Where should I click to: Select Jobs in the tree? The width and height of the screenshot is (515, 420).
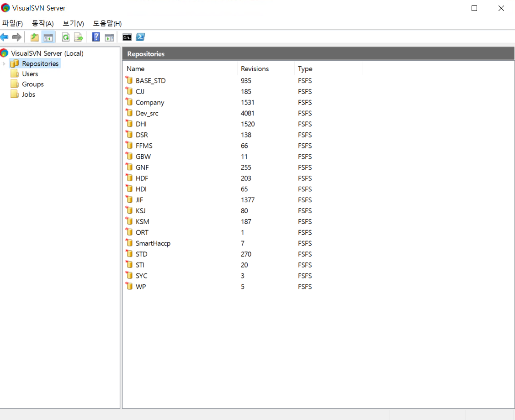pyautogui.click(x=29, y=94)
